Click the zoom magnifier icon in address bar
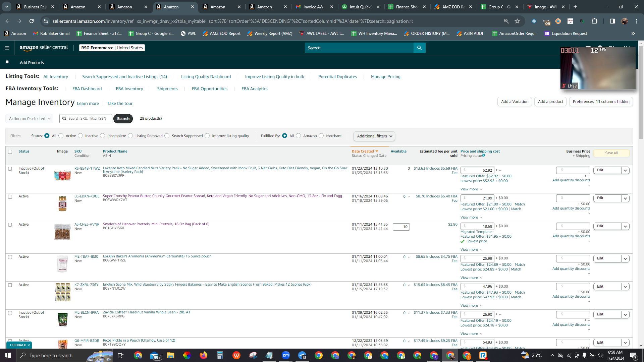The width and height of the screenshot is (644, 362). pyautogui.click(x=506, y=21)
